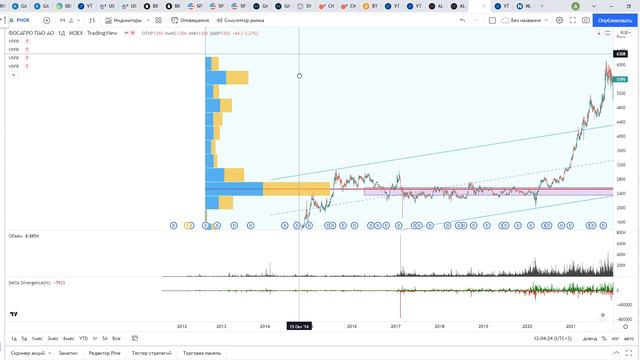Toggle дивиденд adjustment

coord(590,338)
